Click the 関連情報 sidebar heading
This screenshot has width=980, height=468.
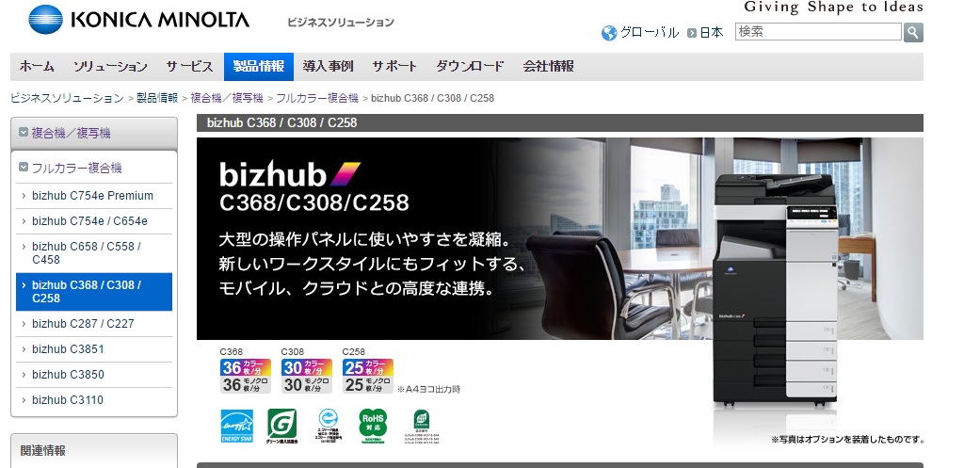[43, 450]
